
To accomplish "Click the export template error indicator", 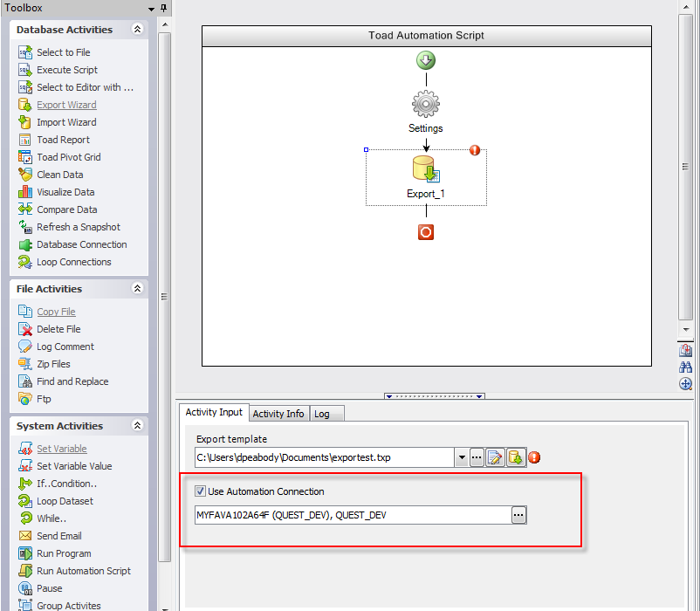I will coord(534,457).
